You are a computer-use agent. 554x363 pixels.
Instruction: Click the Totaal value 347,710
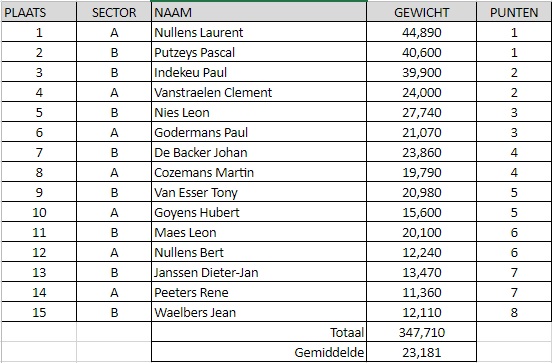click(422, 332)
